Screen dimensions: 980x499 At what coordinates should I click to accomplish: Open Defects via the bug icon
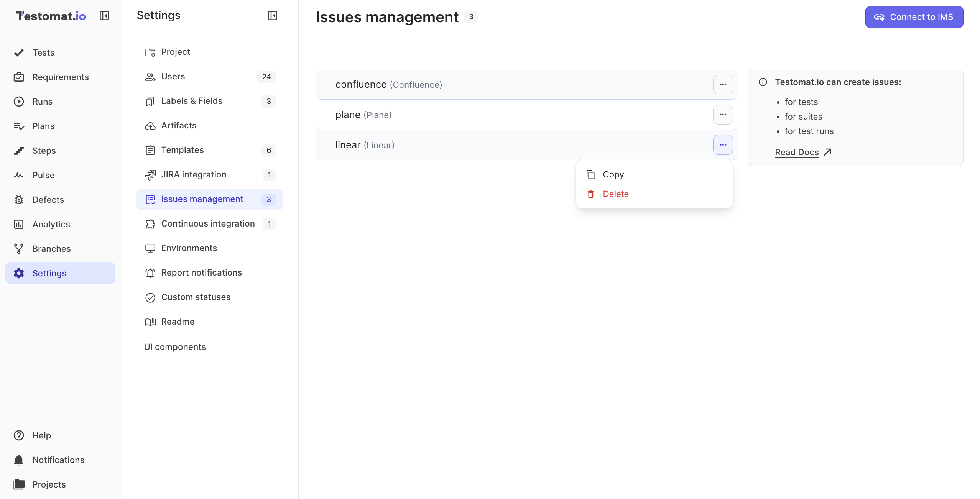coord(19,200)
